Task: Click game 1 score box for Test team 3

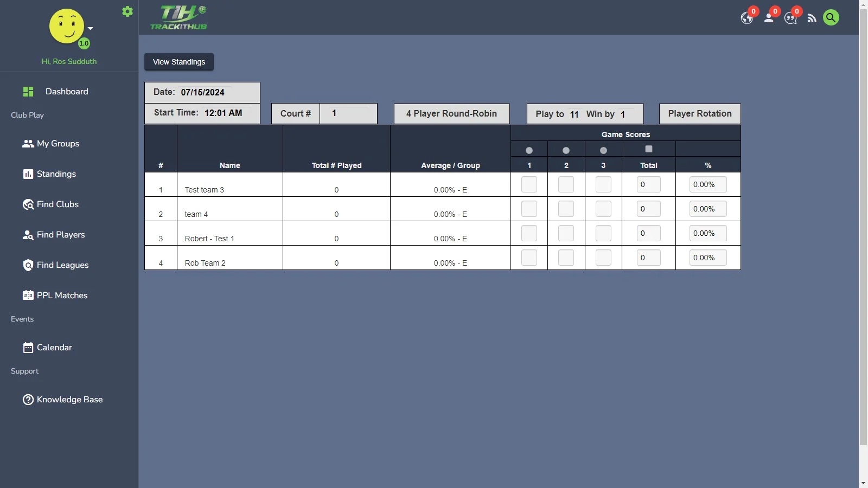Action: (x=529, y=184)
